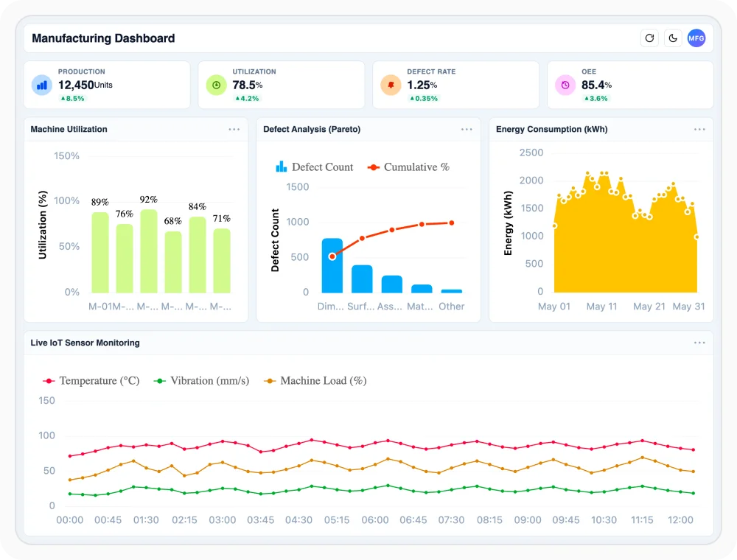This screenshot has width=737, height=560.
Task: Select the 92% utilization bar
Action: pyautogui.click(x=149, y=251)
